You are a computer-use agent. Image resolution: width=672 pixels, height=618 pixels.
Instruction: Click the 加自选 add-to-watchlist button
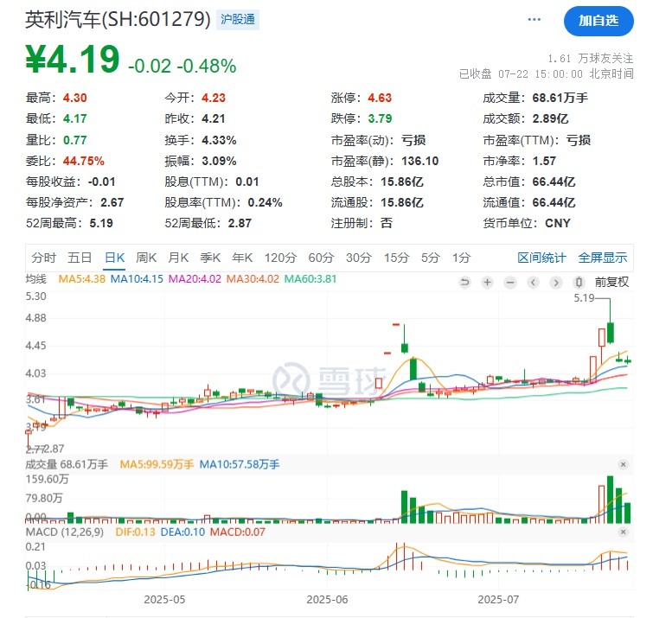(x=598, y=21)
